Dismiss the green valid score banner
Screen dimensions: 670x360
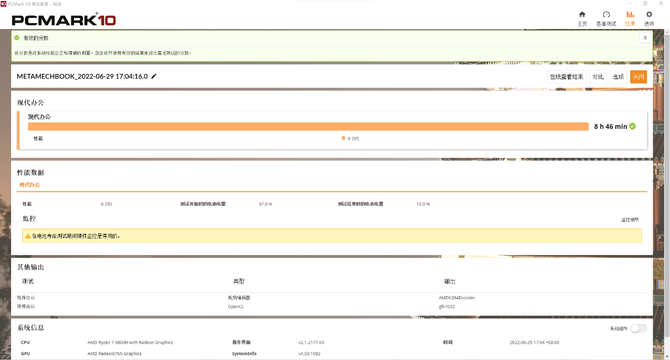point(645,38)
